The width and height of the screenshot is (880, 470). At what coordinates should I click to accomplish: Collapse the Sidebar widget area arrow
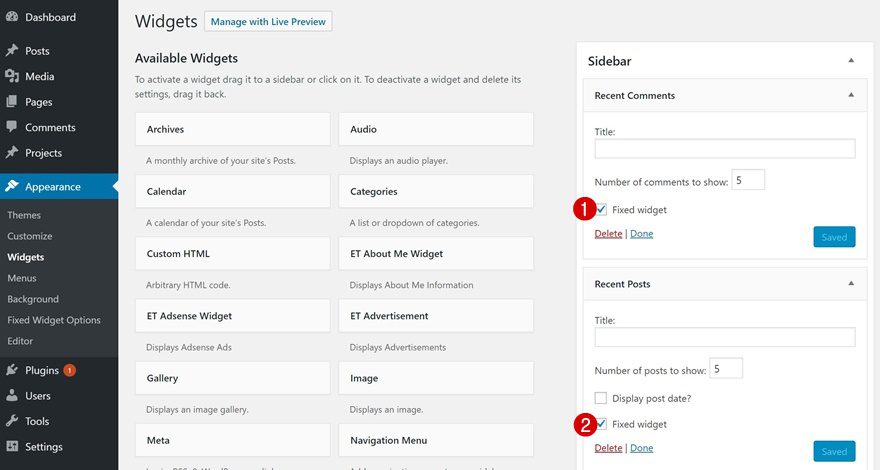(x=851, y=61)
